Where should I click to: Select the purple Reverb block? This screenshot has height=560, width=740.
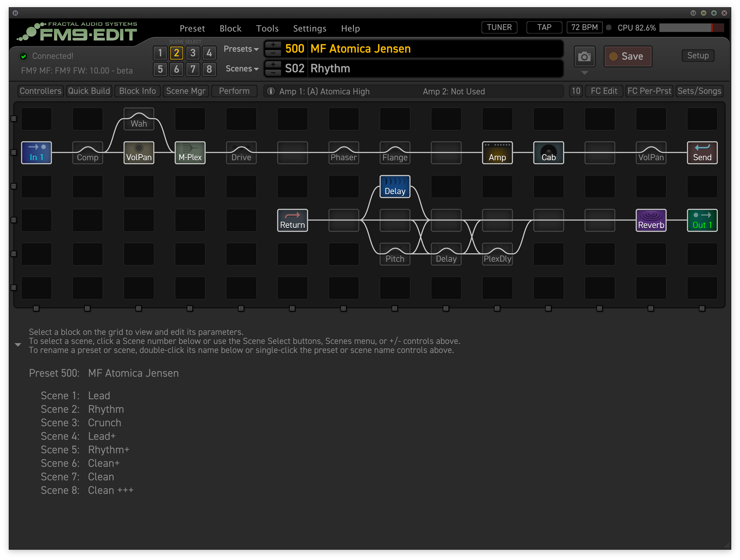coord(651,220)
